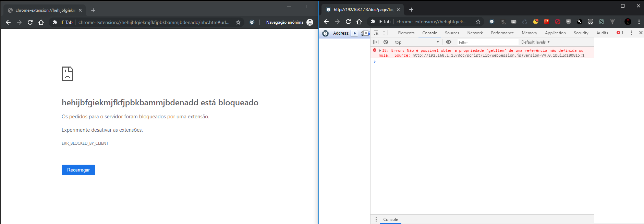644x224 pixels.
Task: Click the Recarregar button
Action: pyautogui.click(x=78, y=170)
